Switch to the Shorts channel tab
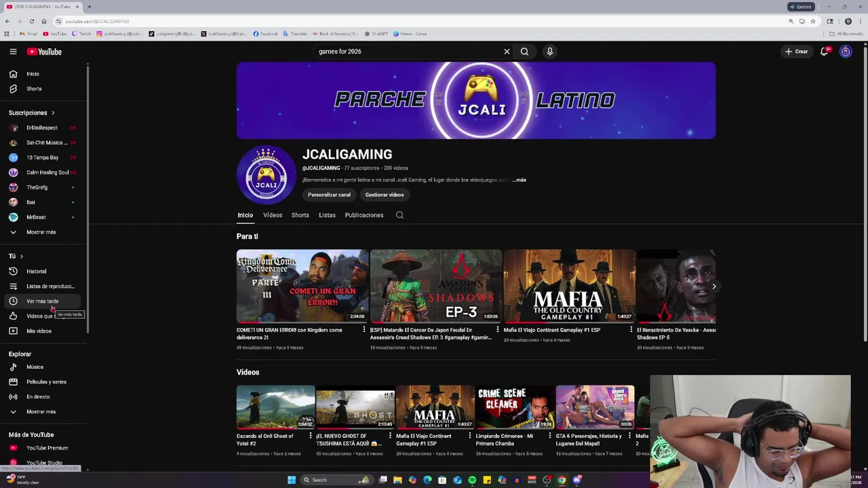 pos(300,215)
